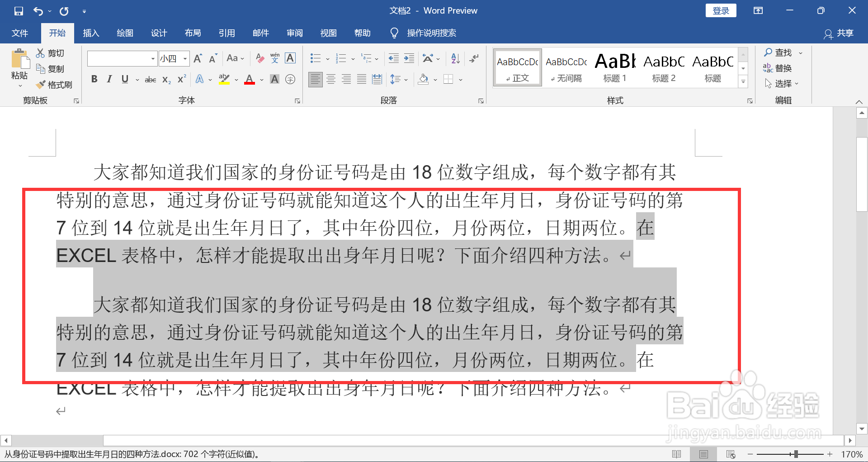Click the enclosed character (字) icon
Screen dimensions: 868x462
coord(290,80)
